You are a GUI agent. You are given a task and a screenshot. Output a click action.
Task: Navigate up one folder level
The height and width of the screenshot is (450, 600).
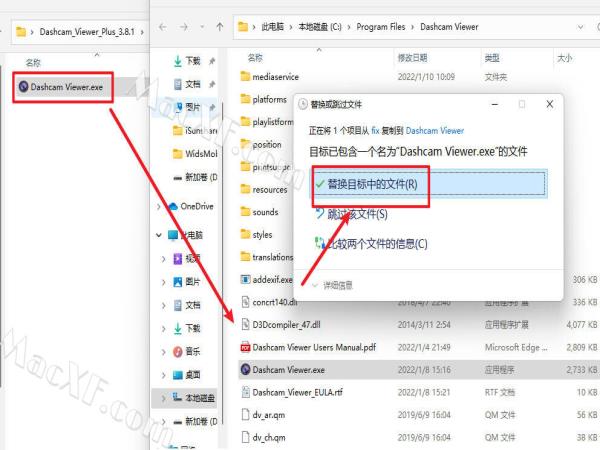tap(220, 27)
